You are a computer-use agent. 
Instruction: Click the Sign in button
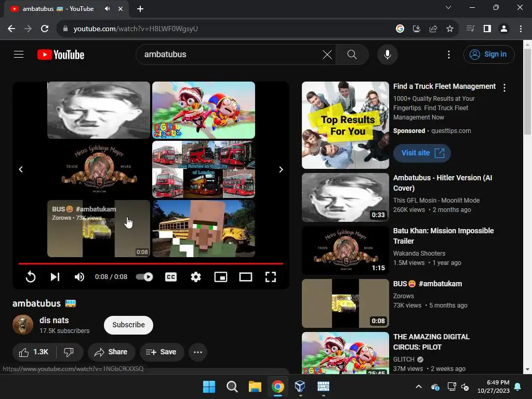point(488,54)
